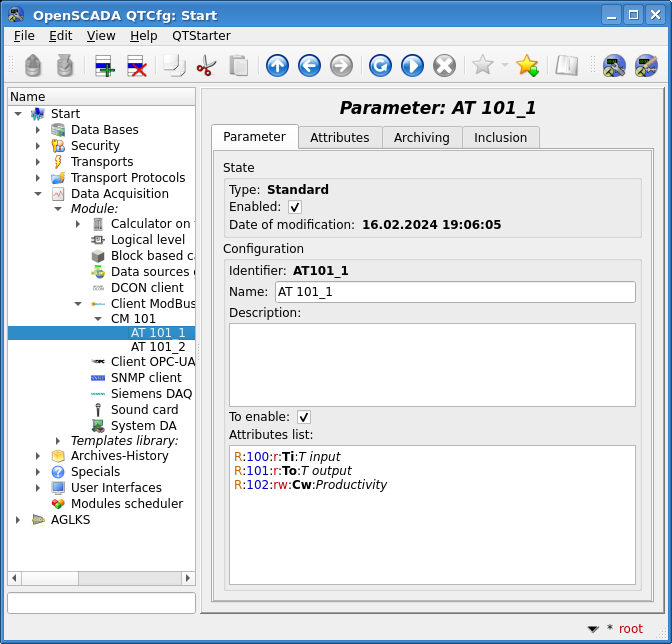This screenshot has width=672, height=644.
Task: Expand the AGLKS tree node
Action: pyautogui.click(x=18, y=520)
